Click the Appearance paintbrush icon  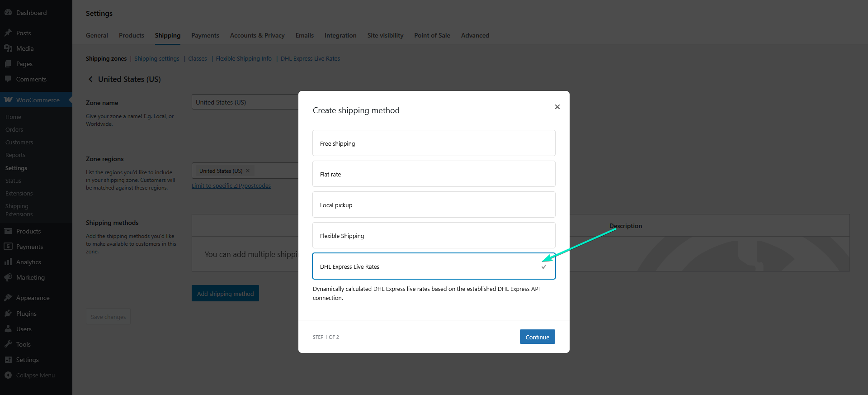click(8, 298)
